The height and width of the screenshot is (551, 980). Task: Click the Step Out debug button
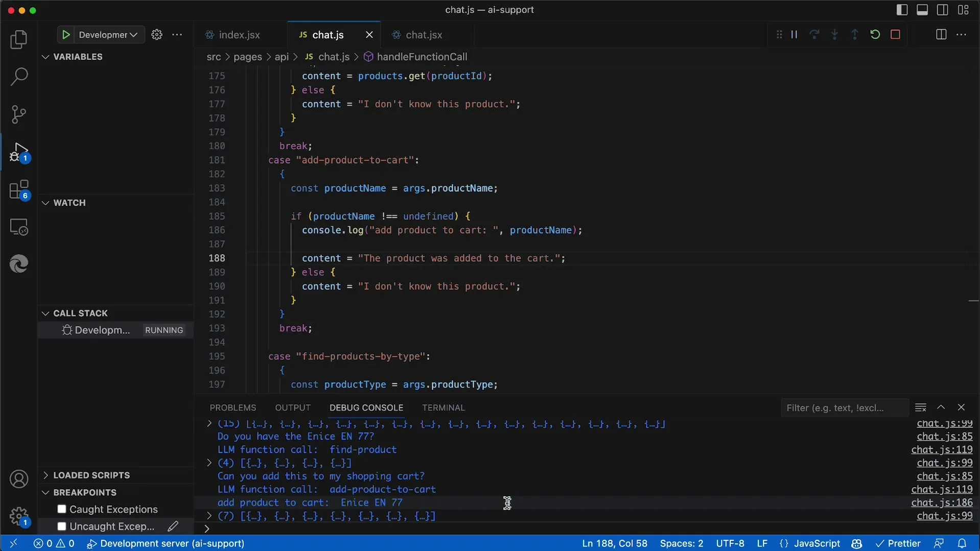855,35
